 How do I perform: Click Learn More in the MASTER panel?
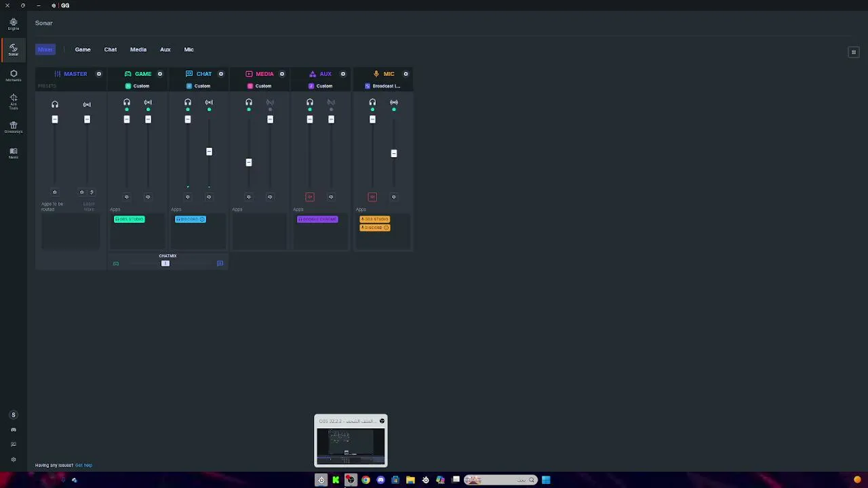click(89, 207)
